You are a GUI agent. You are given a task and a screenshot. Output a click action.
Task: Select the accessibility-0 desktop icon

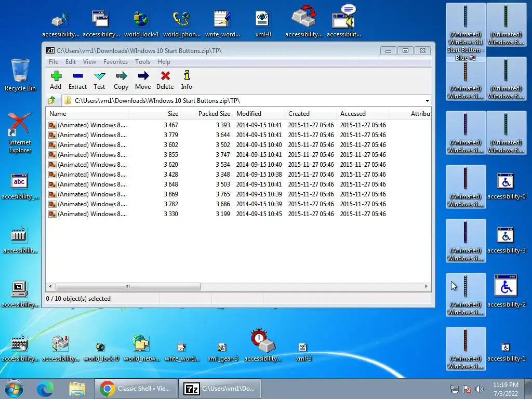click(x=506, y=186)
